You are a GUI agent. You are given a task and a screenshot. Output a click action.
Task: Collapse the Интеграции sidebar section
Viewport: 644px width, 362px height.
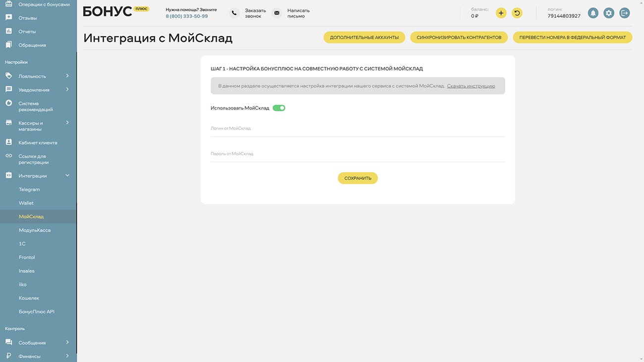(67, 176)
